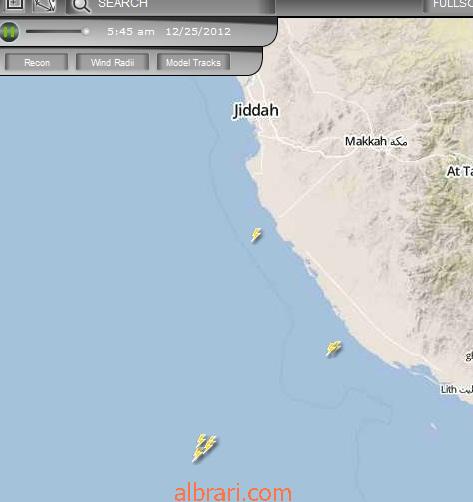
Task: Click the albrari.com watermark link
Action: tap(233, 493)
